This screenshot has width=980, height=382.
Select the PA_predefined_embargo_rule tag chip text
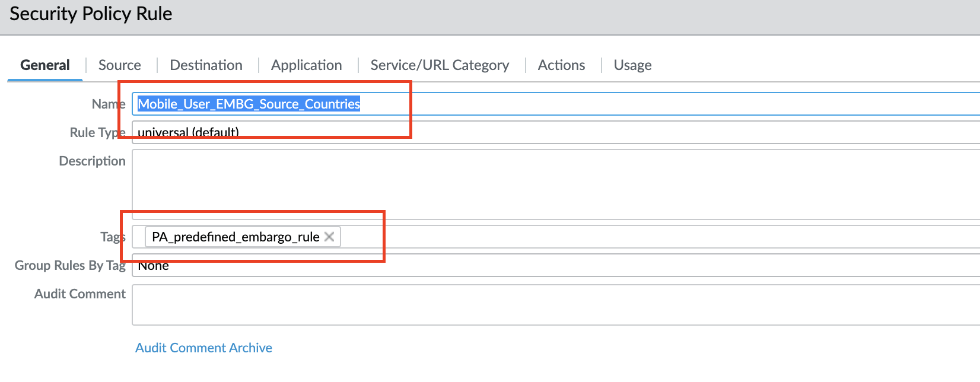[x=236, y=237]
